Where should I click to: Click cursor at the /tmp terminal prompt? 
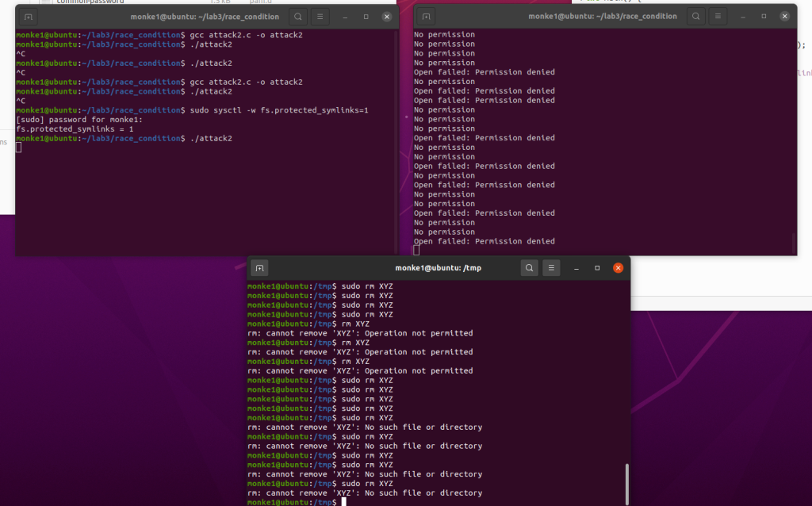pyautogui.click(x=344, y=502)
